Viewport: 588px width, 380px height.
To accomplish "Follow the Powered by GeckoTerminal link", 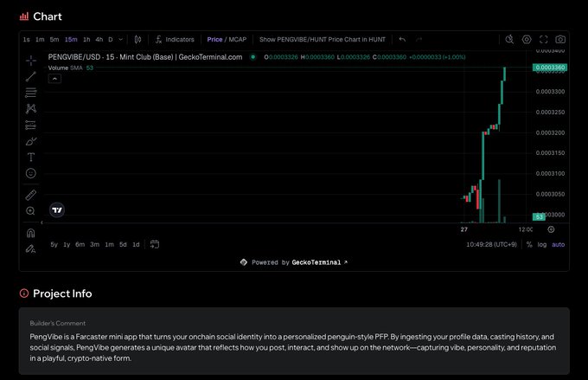I will [x=294, y=262].
